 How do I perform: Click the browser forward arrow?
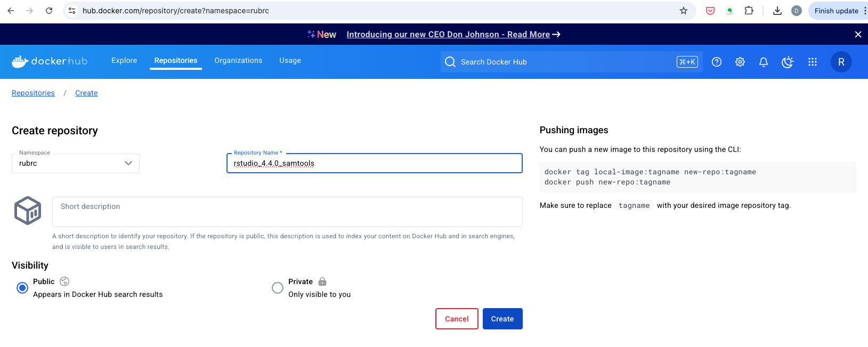30,11
